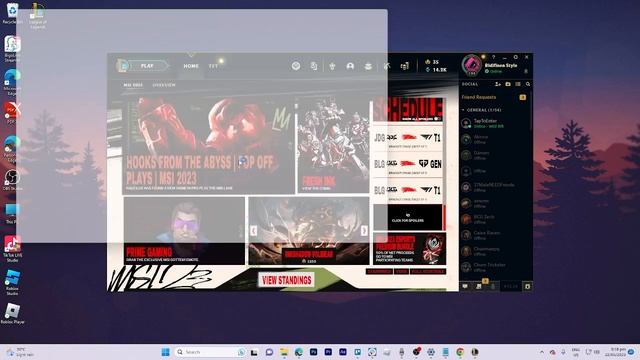
Task: Open the Fresh Ink comic tile
Action: [333, 145]
